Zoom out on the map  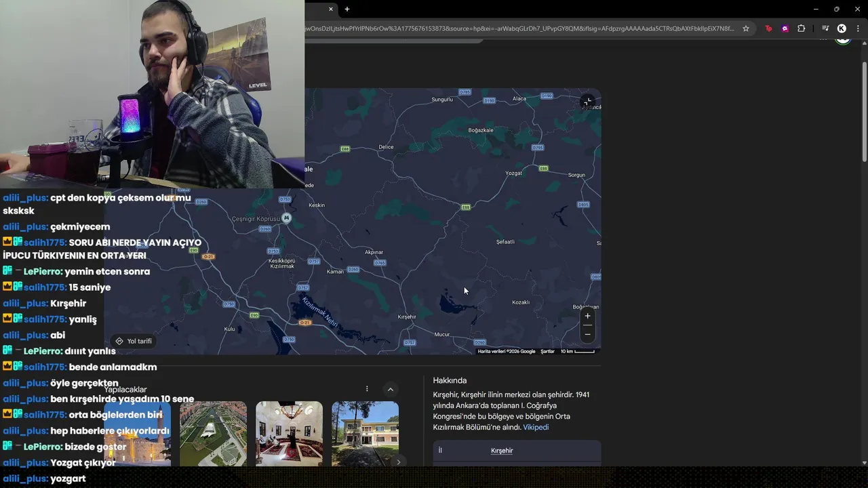pyautogui.click(x=587, y=333)
